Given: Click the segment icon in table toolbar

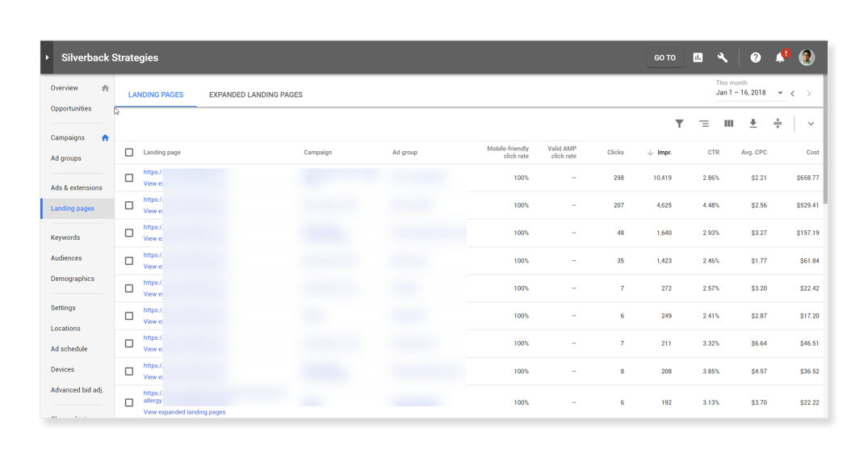Looking at the screenshot, I should coord(704,124).
